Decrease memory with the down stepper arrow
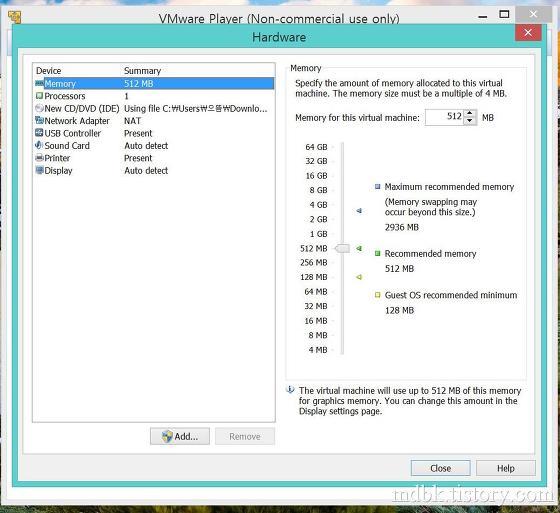This screenshot has width=560, height=513. pyautogui.click(x=470, y=121)
